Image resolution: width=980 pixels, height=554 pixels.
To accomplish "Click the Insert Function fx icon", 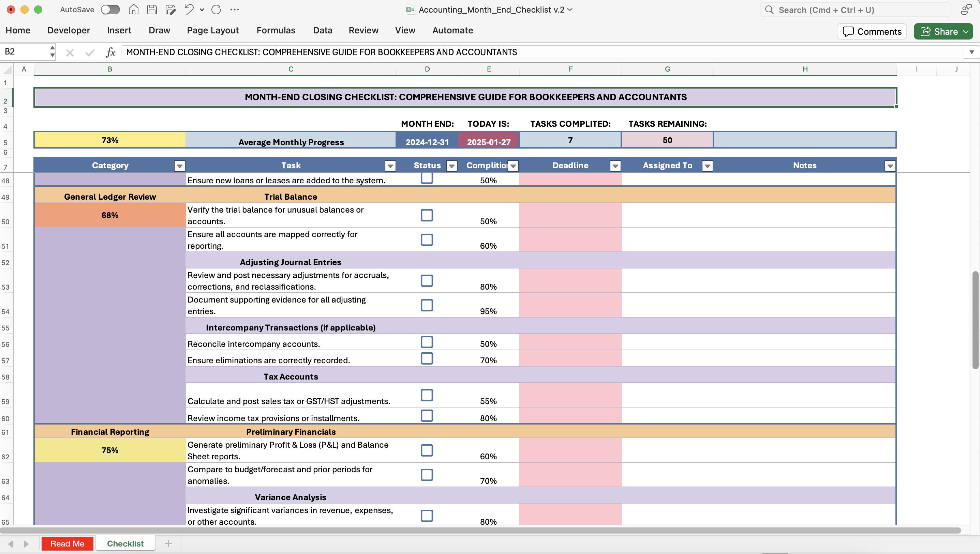I will point(110,52).
